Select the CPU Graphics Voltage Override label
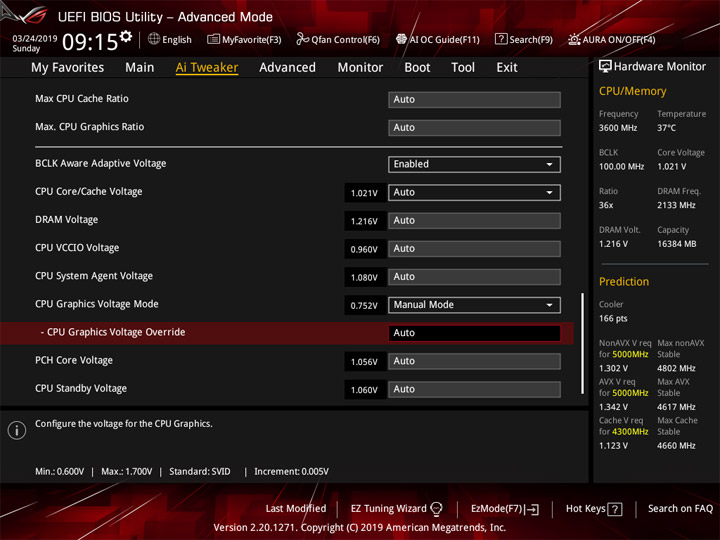The width and height of the screenshot is (720, 540). 113,332
